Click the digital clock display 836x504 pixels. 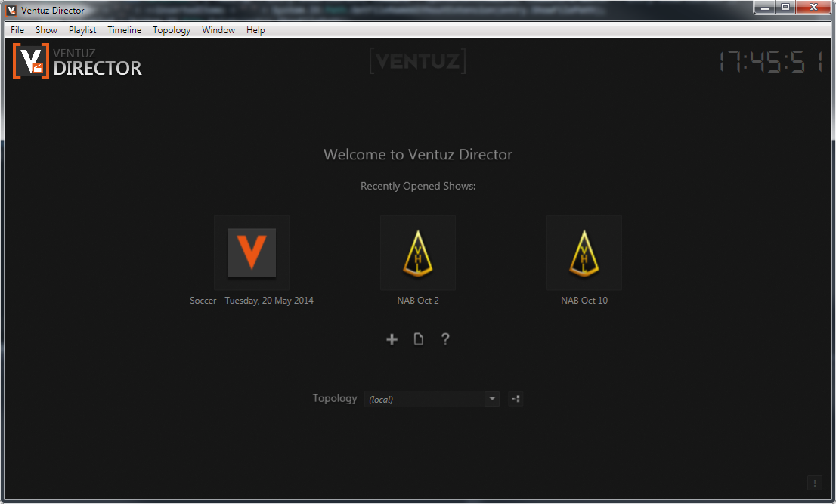770,62
